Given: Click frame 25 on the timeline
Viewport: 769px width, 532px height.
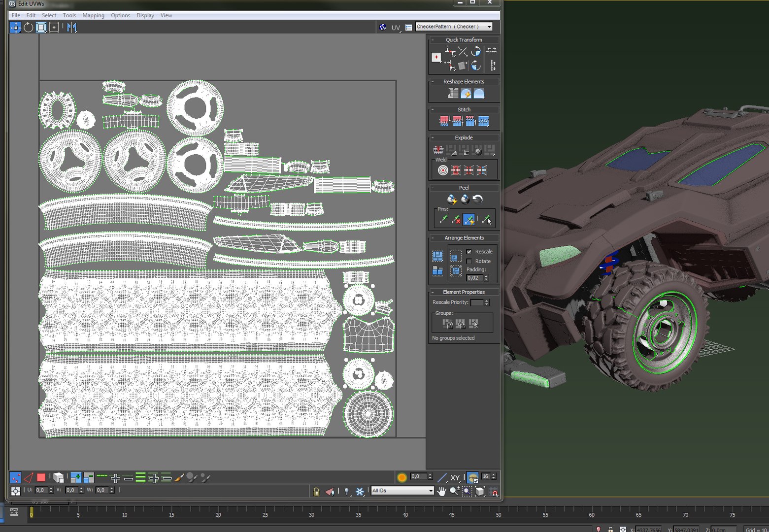Looking at the screenshot, I should (265, 515).
